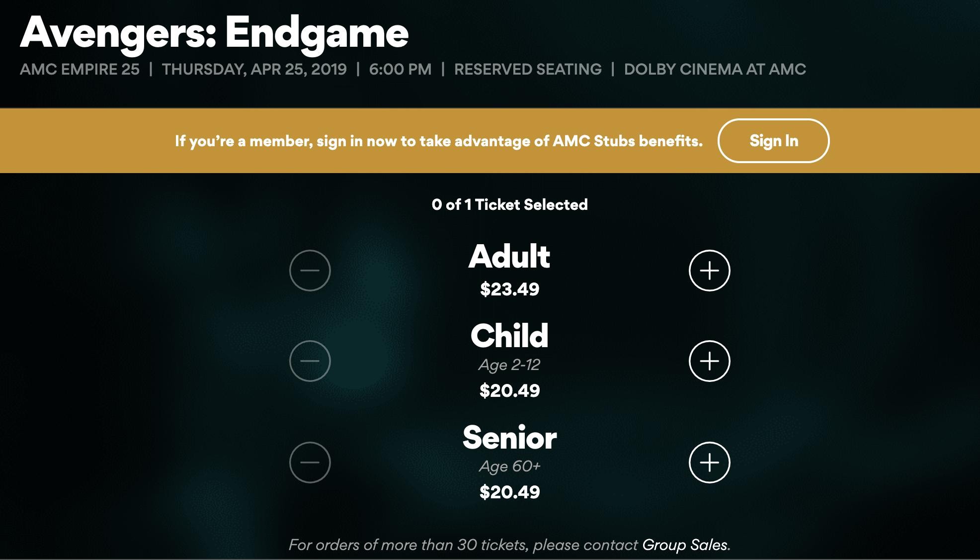Remove an Adult ticket with minus icon
This screenshot has height=560, width=980.
(x=310, y=271)
